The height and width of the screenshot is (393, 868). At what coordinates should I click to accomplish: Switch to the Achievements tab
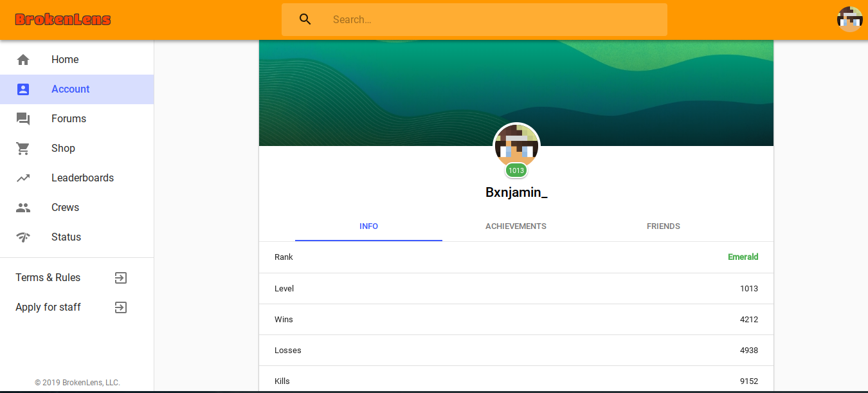click(516, 226)
